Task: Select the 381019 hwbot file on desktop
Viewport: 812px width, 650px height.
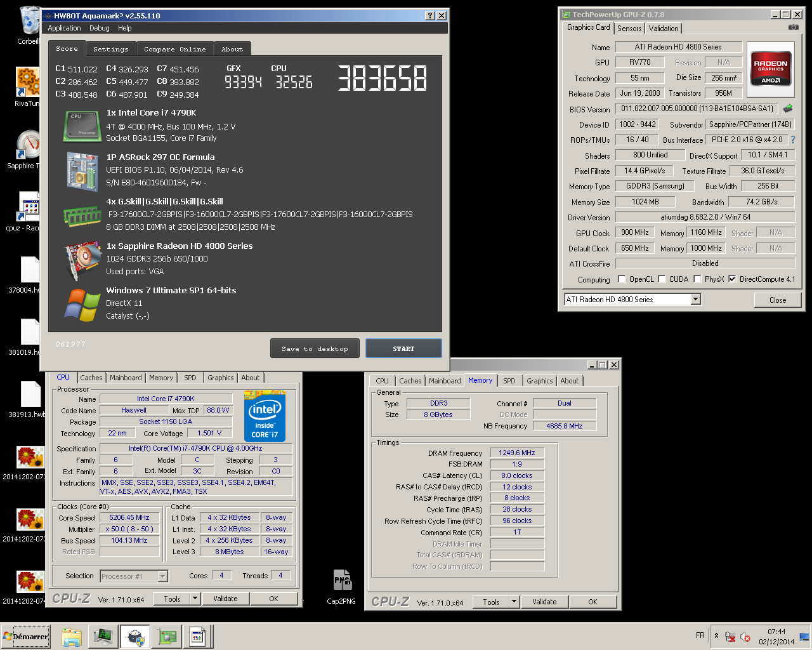Action: (29, 336)
